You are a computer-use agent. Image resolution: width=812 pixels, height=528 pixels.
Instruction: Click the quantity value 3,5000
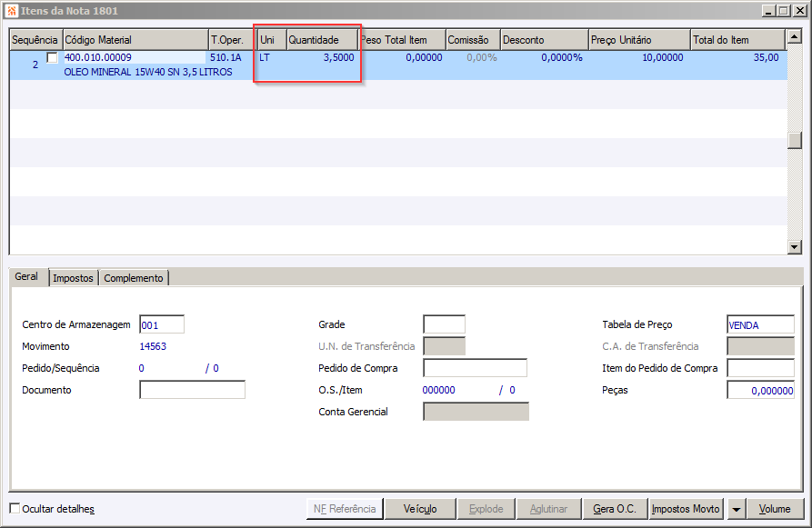point(338,57)
